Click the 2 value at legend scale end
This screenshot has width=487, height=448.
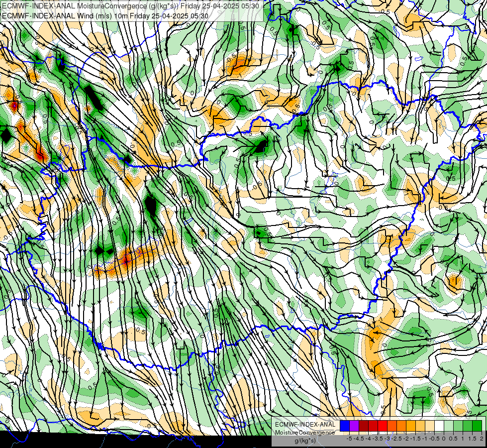pyautogui.click(x=482, y=439)
